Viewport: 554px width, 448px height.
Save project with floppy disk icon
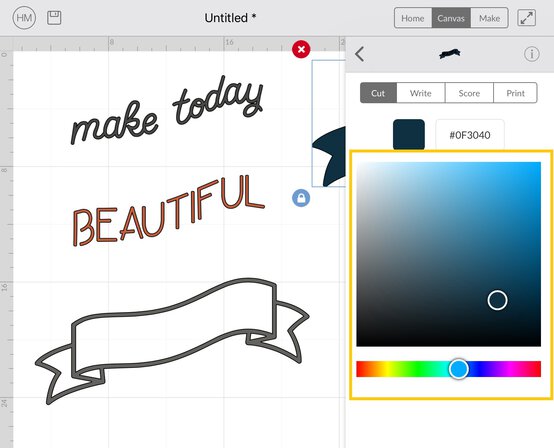(54, 18)
